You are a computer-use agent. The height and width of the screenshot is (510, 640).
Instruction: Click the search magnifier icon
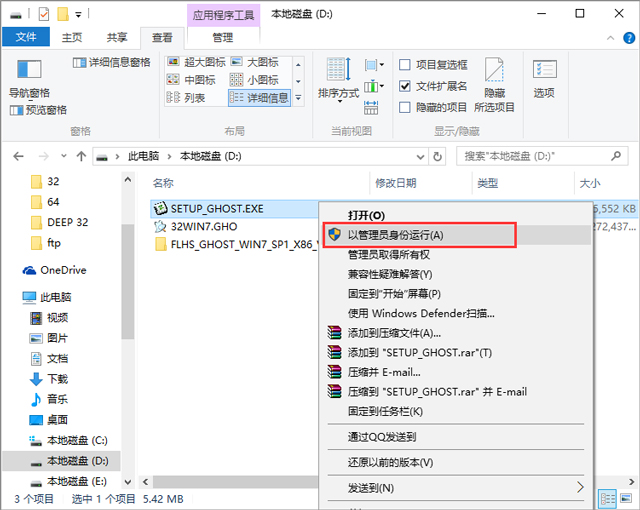[616, 156]
